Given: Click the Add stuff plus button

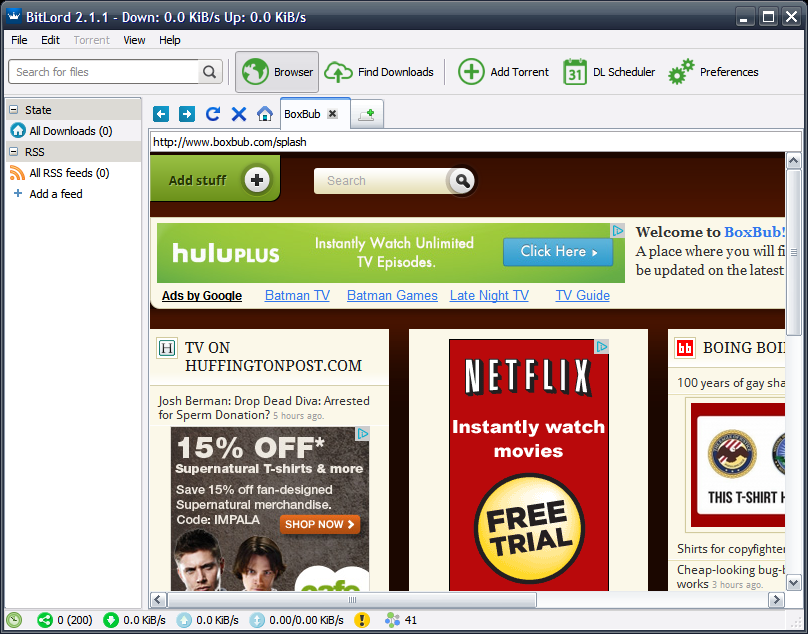Looking at the screenshot, I should coord(257,180).
